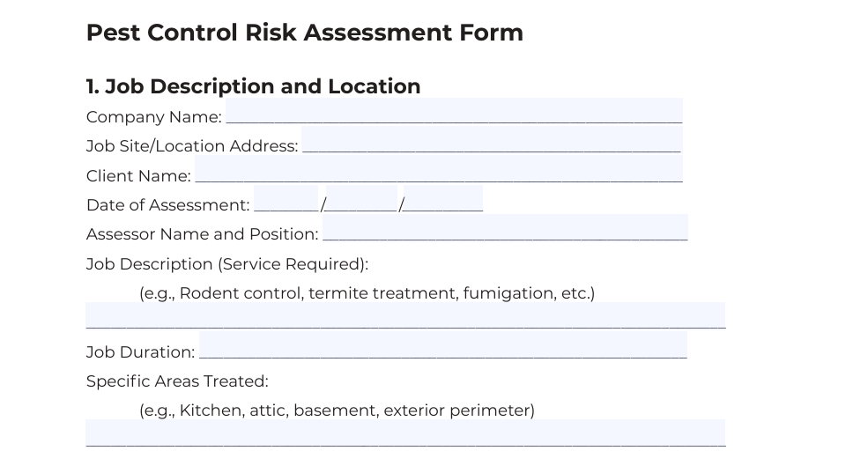Click the Kitchen, attic, basement example text
868x473 pixels.
point(338,410)
